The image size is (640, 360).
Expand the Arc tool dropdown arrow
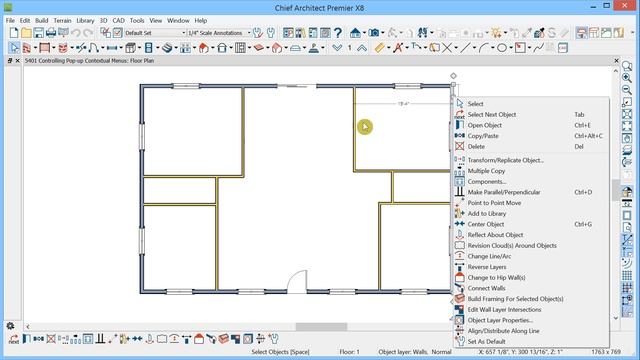(493, 48)
